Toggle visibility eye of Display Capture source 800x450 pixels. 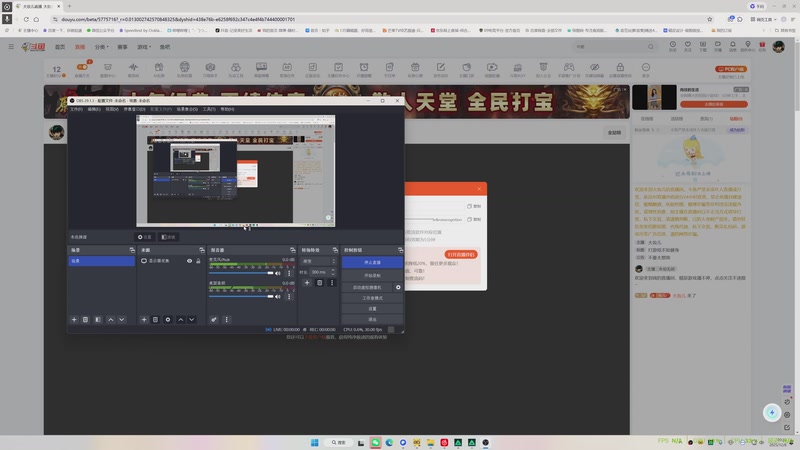(189, 261)
